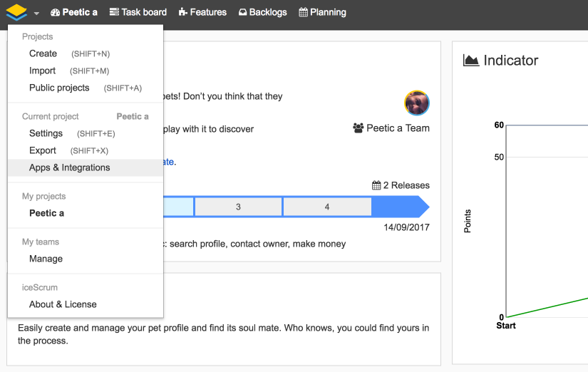The height and width of the screenshot is (372, 588).
Task: Open Apps & Integrations
Action: [69, 167]
